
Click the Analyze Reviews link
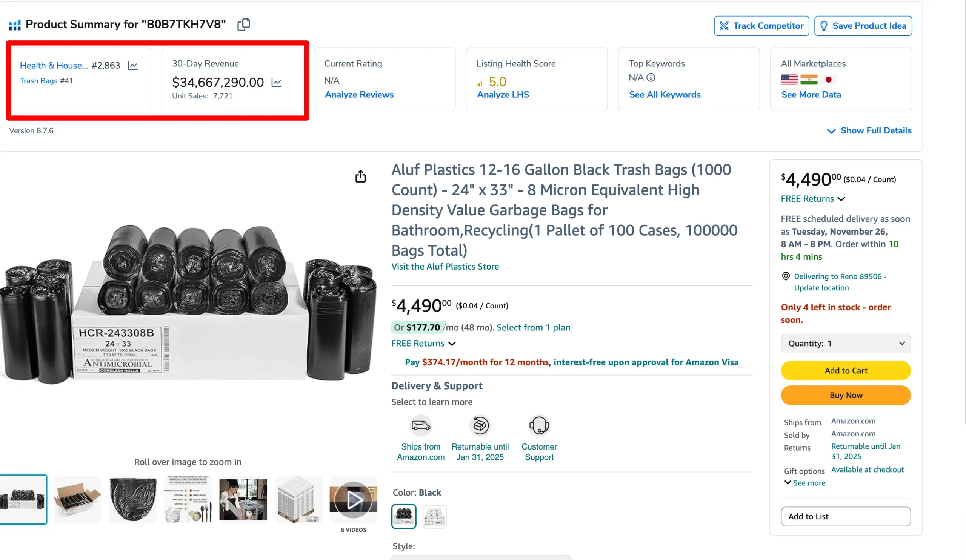(x=359, y=94)
